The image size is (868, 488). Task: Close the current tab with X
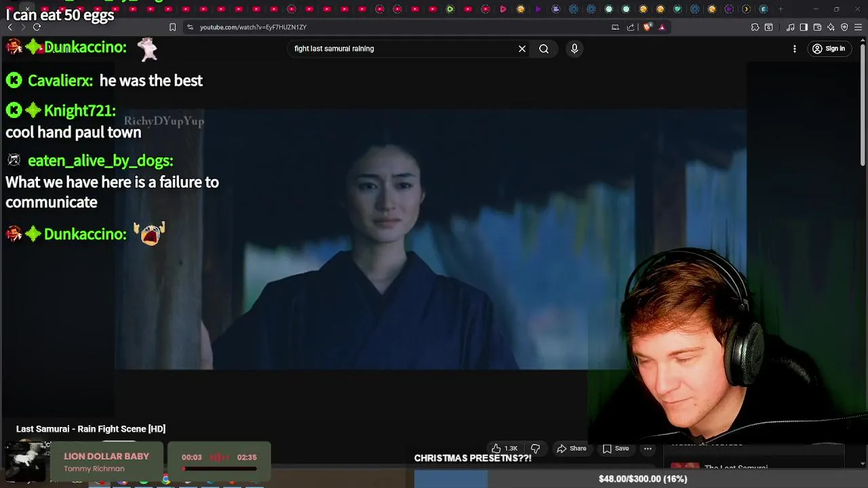click(27, 8)
